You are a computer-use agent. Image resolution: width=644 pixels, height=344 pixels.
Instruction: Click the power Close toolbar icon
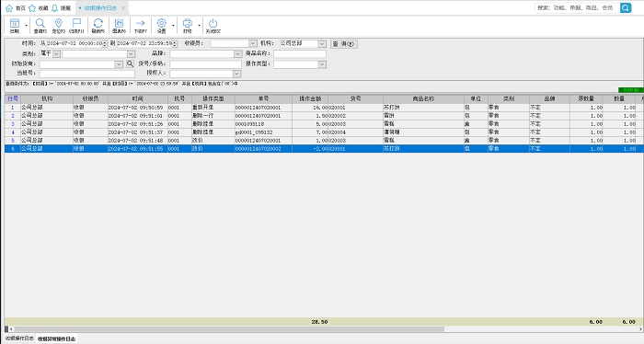[x=213, y=26]
